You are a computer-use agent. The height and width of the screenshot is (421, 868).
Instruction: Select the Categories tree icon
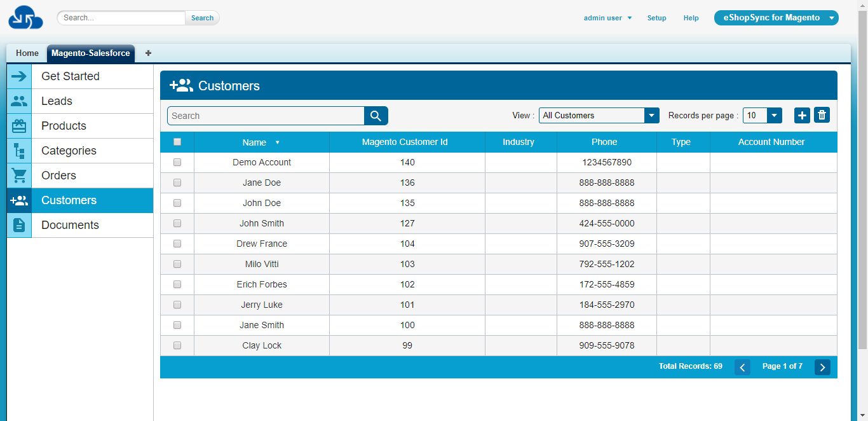[x=19, y=151]
